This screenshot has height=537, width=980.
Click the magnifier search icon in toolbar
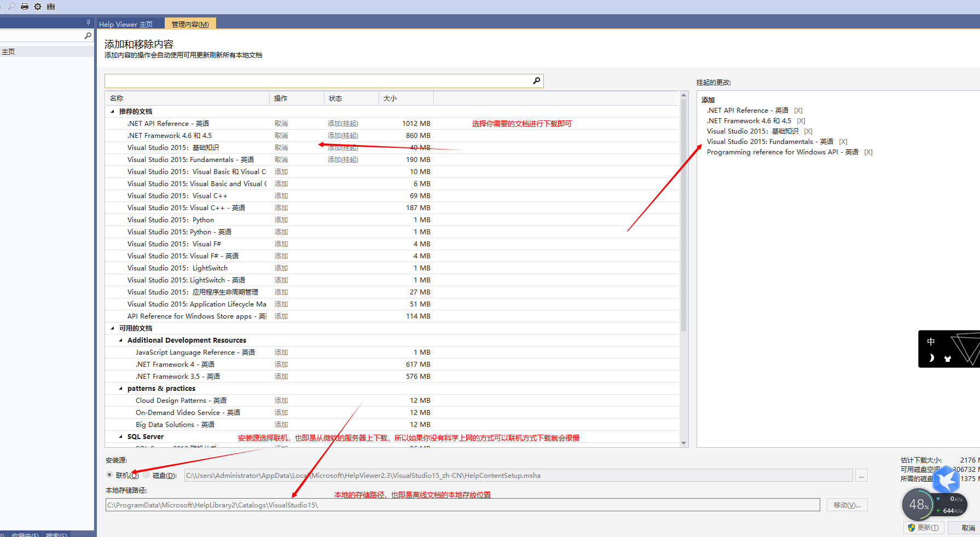click(x=11, y=6)
